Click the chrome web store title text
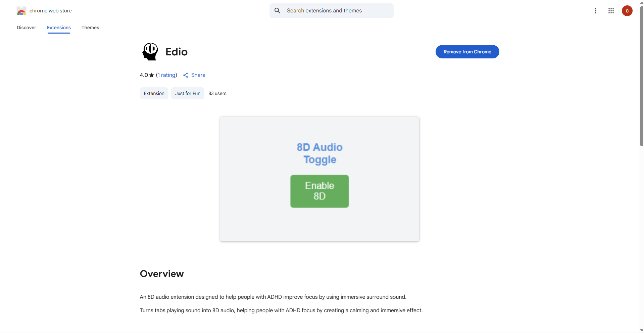Image resolution: width=644 pixels, height=333 pixels. coord(51,11)
